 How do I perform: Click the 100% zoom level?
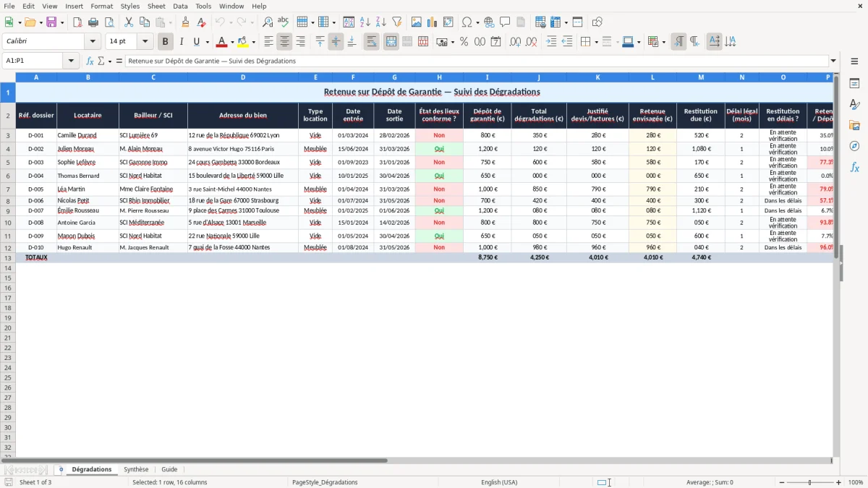[856, 482]
